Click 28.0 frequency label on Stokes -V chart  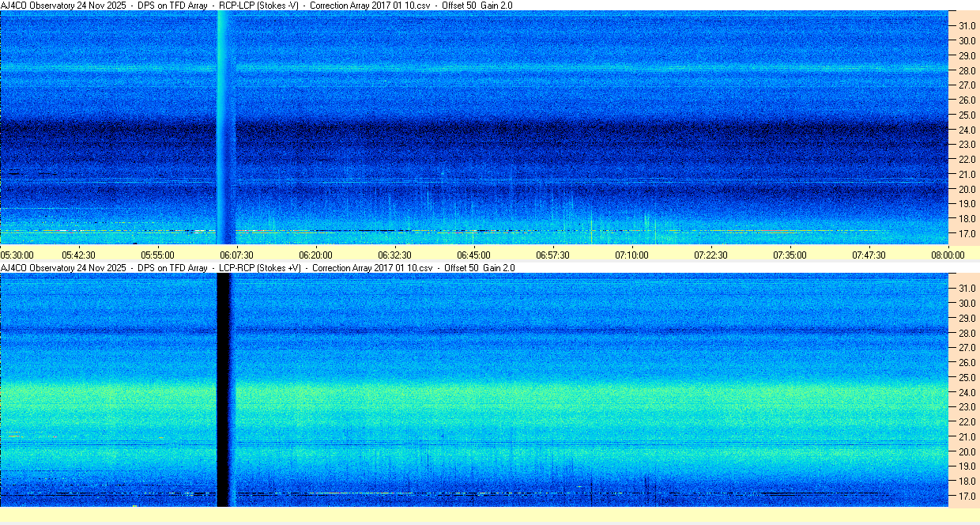pos(967,70)
